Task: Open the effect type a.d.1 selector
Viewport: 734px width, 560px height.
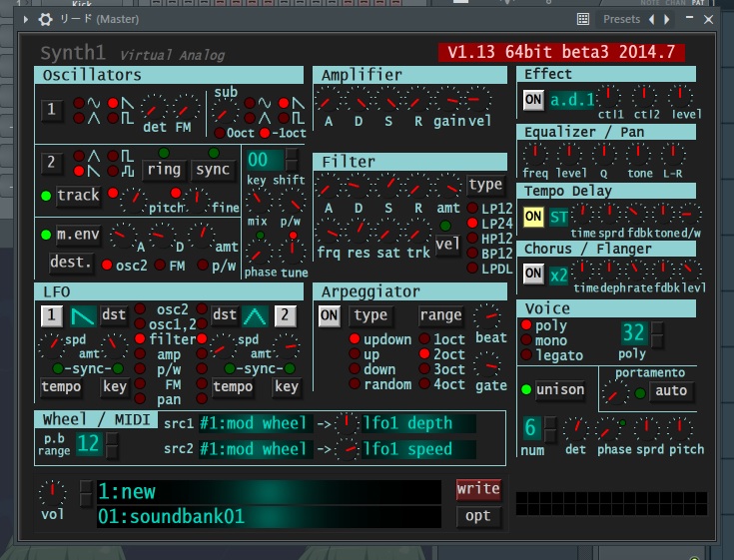Action: (571, 100)
